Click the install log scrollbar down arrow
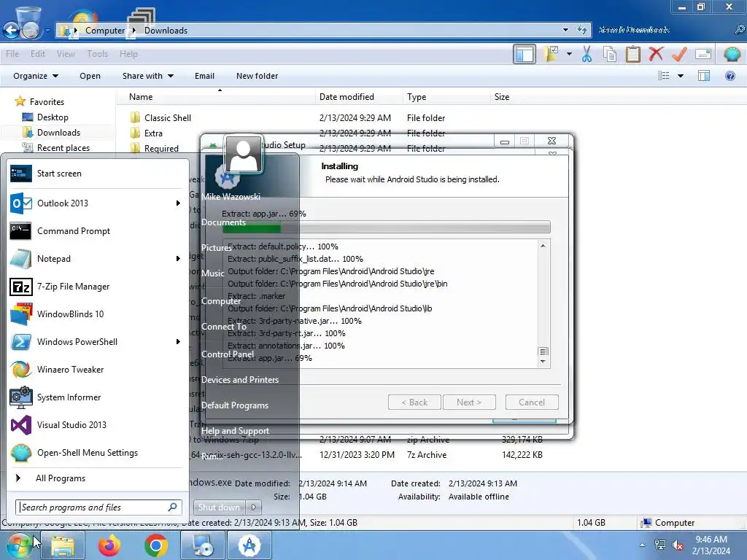747x560 pixels. [543, 362]
